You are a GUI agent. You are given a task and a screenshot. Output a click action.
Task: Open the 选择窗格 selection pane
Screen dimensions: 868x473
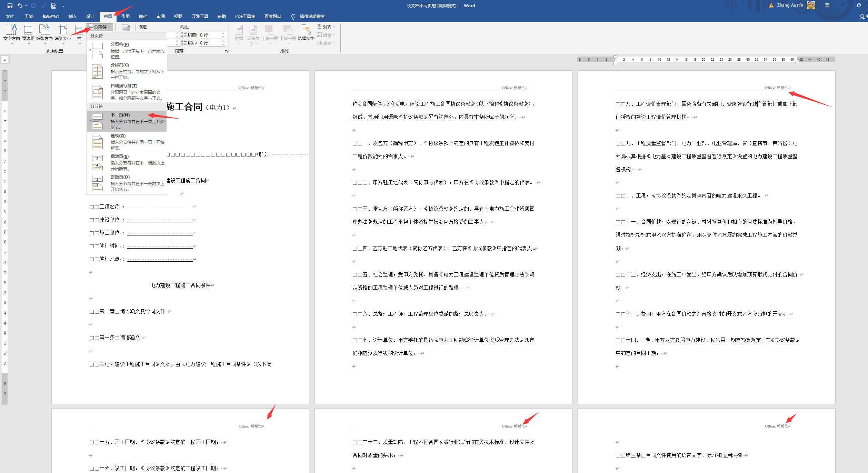coord(306,33)
